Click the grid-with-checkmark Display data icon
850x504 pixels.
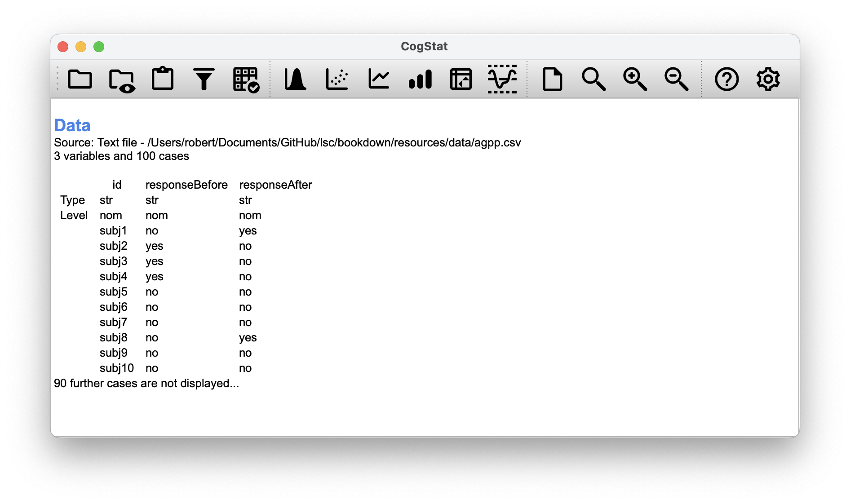pos(246,80)
